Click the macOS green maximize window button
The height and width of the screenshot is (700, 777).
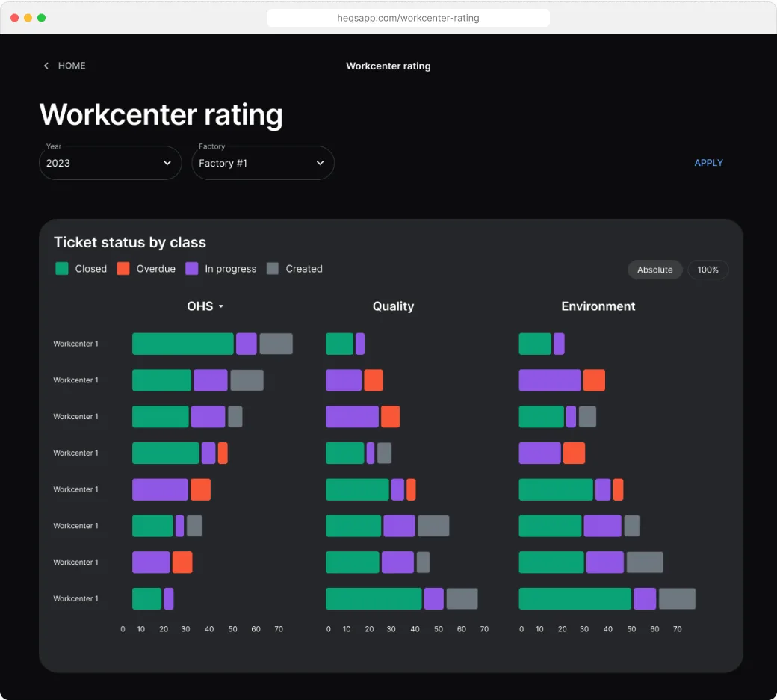(42, 18)
